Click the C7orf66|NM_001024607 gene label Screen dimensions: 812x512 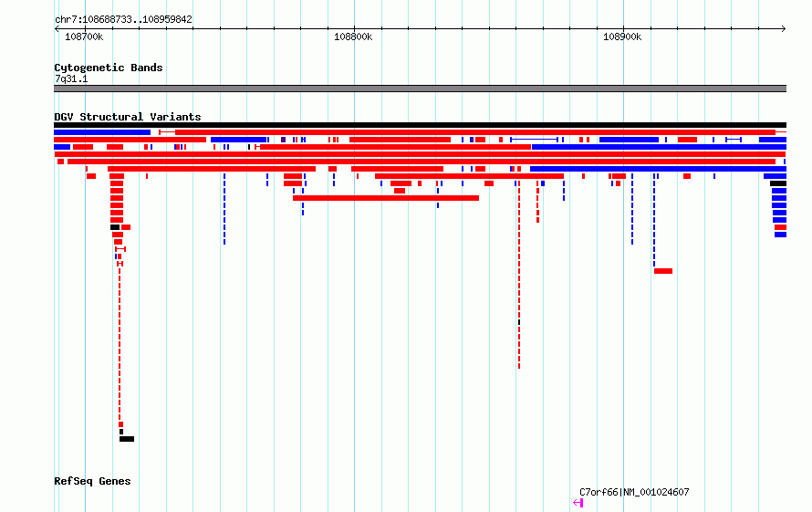coord(634,492)
